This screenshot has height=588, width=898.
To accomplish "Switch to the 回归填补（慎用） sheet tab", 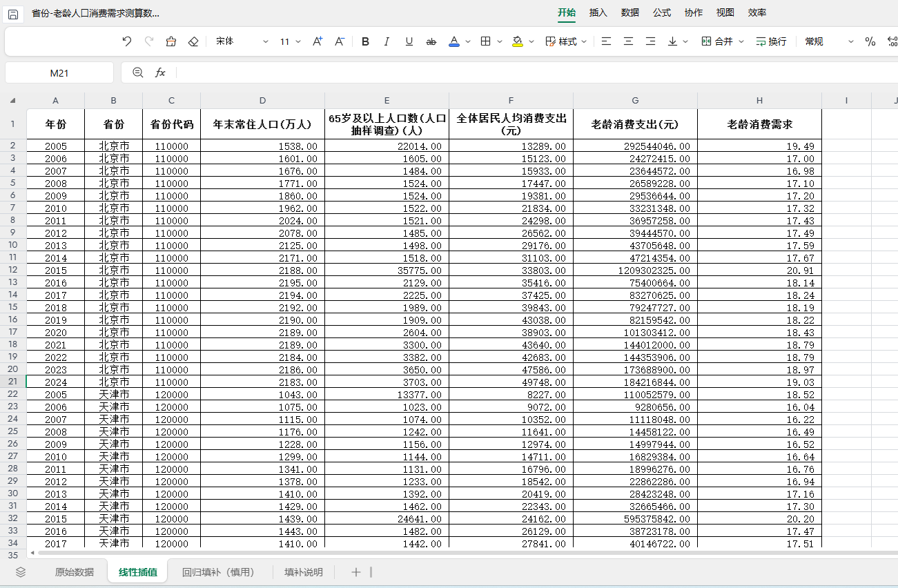I will point(219,572).
